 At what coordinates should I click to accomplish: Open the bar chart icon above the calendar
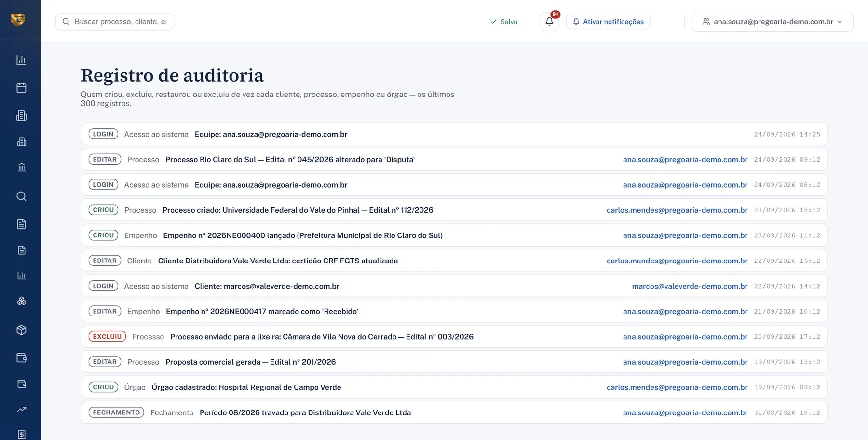click(x=21, y=60)
